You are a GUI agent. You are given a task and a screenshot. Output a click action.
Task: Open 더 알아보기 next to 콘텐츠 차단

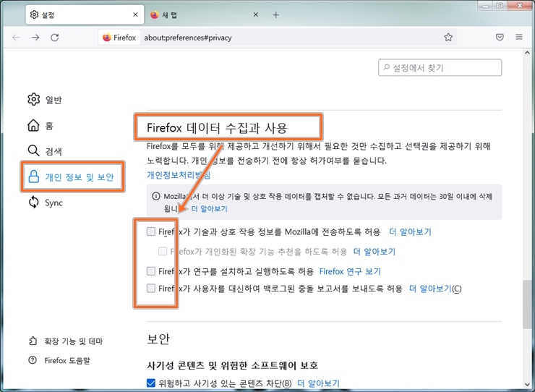318,383
